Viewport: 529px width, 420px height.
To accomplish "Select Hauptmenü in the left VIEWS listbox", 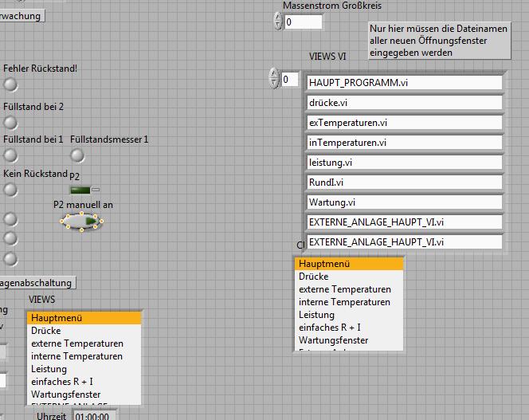I will [84, 318].
